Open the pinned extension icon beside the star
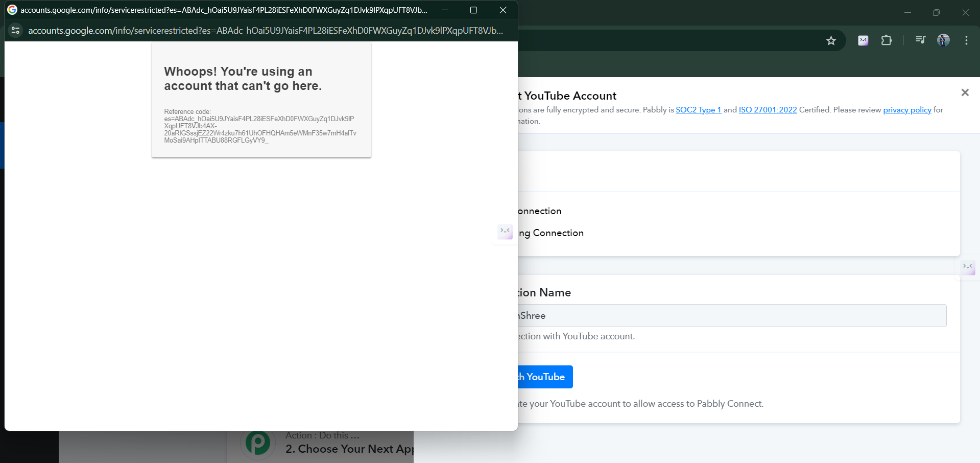 point(863,40)
